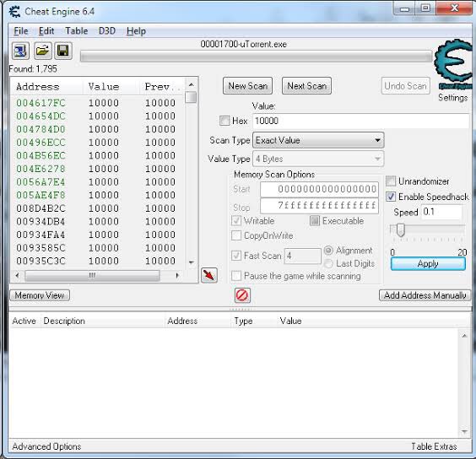Toggle the Fast Scan checkbox
The width and height of the screenshot is (476, 459).
click(x=236, y=256)
